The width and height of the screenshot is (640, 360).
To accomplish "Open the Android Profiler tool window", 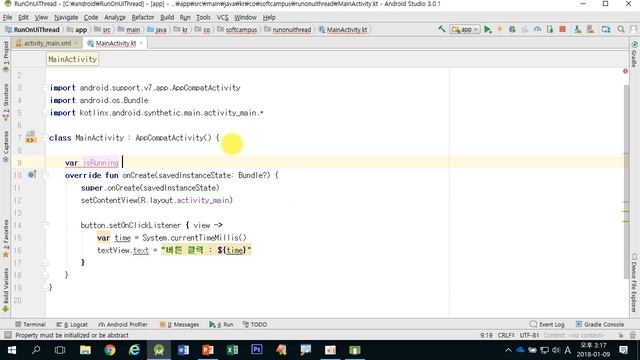I will (x=123, y=324).
